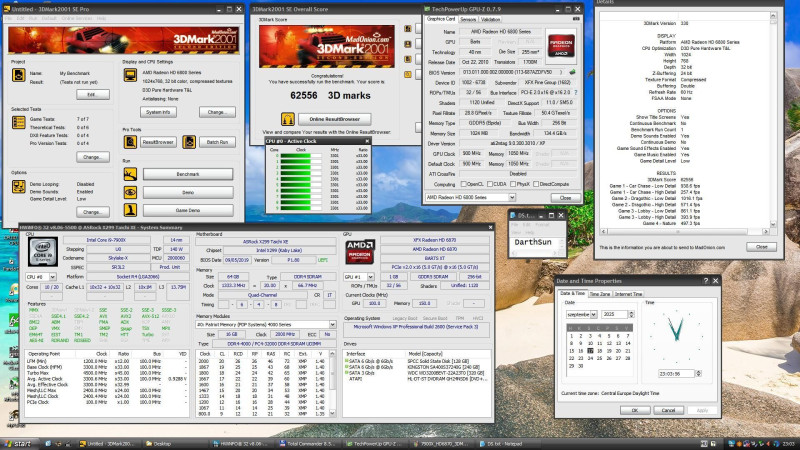Viewport: 800px width, 450px height.
Task: Click the DarthSun text in Notepad
Action: (533, 242)
